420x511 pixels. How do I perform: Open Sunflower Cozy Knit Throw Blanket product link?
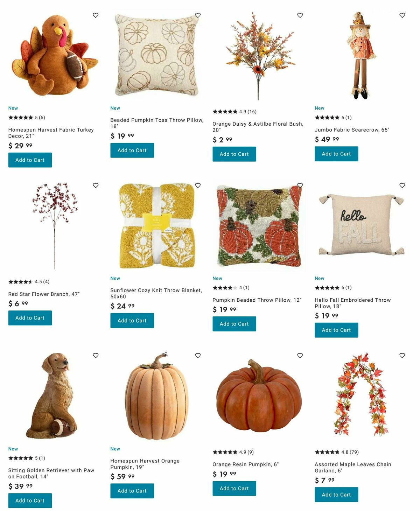[x=156, y=293]
